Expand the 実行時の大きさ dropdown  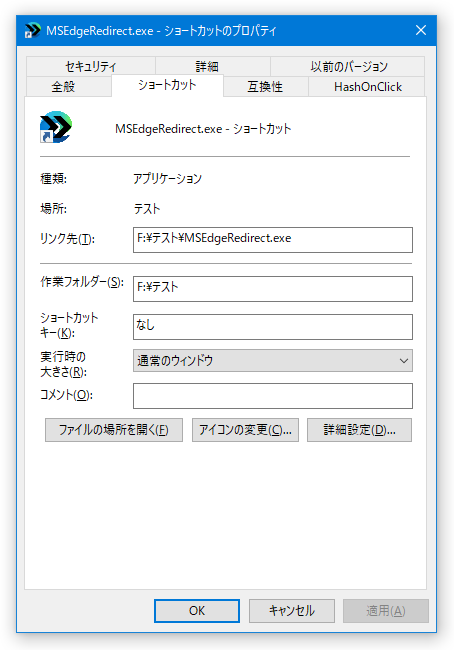pos(273,361)
